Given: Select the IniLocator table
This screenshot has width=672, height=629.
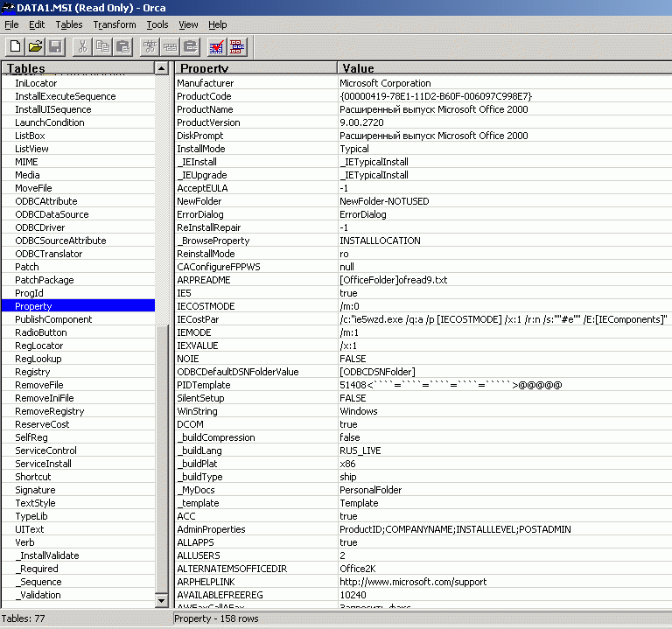Looking at the screenshot, I should click(x=36, y=83).
